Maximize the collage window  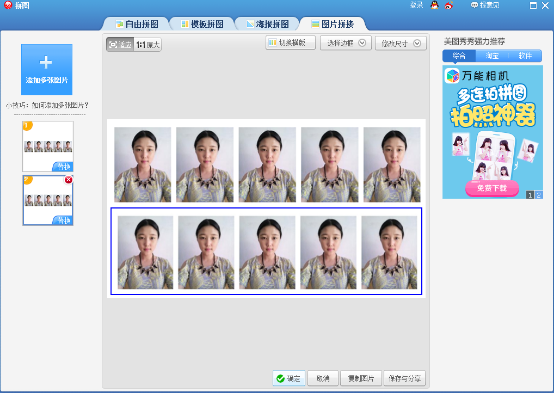(533, 5)
